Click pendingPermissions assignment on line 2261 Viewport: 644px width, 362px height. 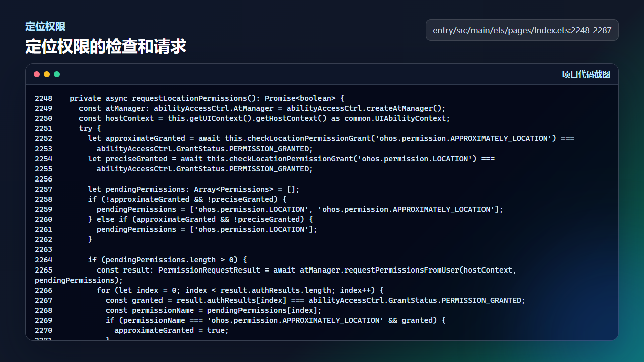207,229
